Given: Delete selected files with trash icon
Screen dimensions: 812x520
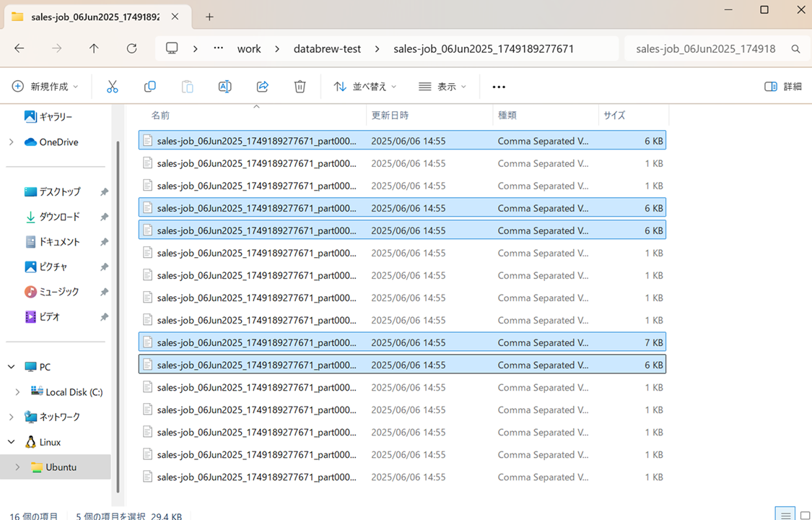Looking at the screenshot, I should (300, 87).
